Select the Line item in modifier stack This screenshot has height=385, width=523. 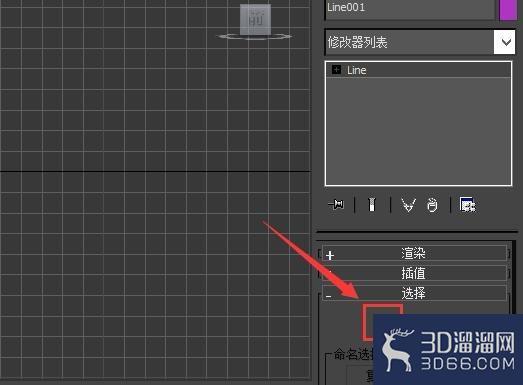pos(418,70)
